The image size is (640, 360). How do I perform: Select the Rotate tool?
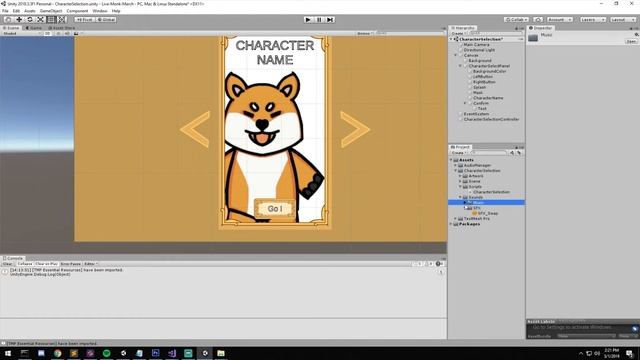[30, 20]
